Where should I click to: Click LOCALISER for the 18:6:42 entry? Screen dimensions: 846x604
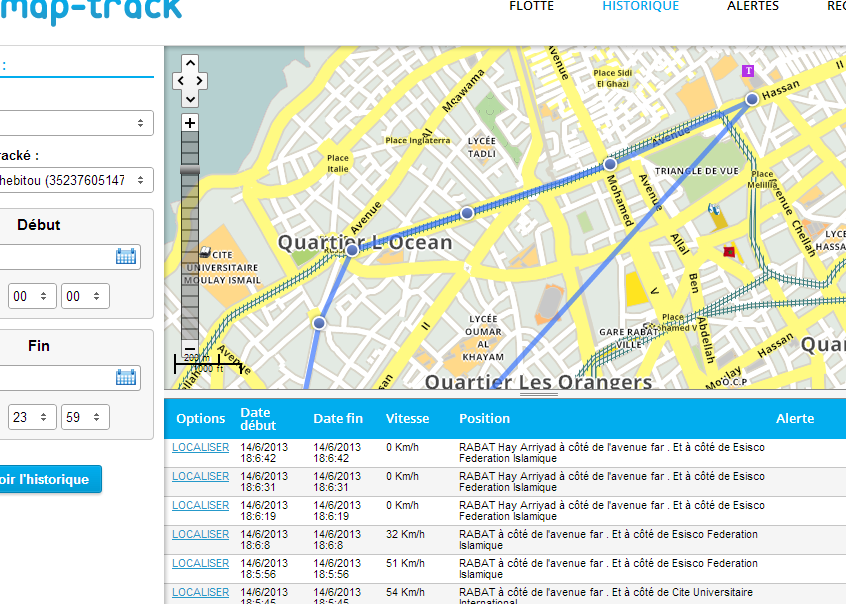[200, 448]
